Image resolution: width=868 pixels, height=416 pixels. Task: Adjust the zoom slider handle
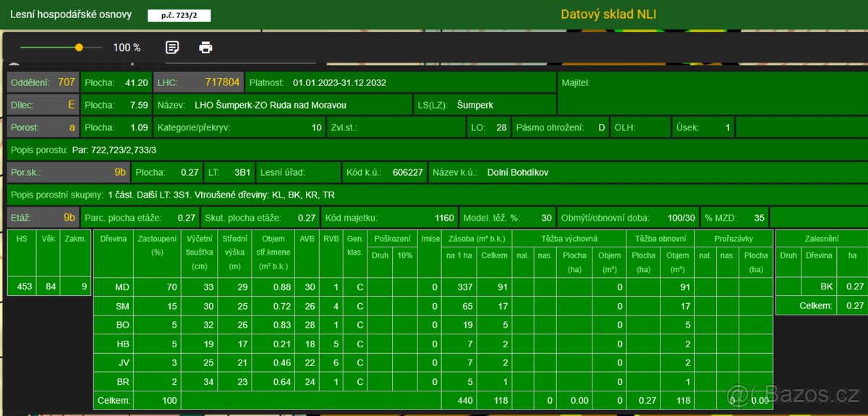point(79,48)
